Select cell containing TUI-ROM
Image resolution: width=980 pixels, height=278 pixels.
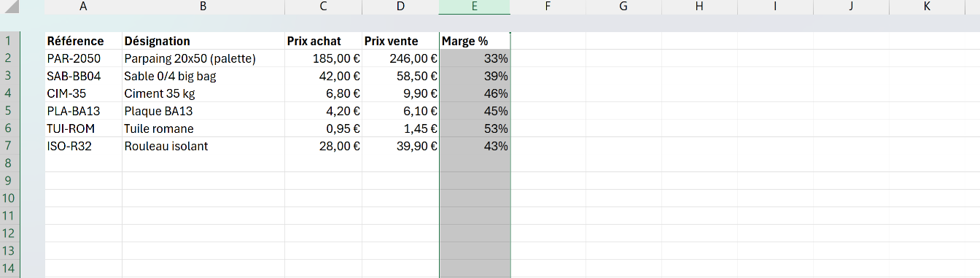(83, 128)
